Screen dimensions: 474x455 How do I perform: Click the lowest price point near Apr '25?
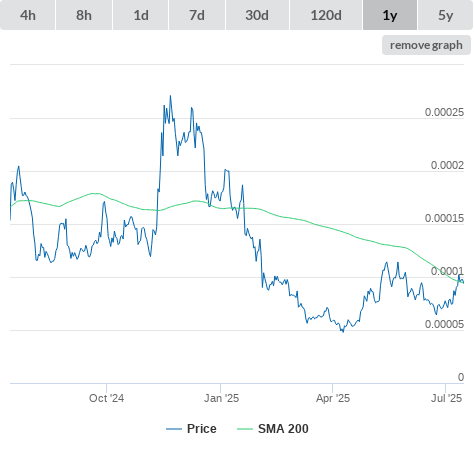(343, 332)
